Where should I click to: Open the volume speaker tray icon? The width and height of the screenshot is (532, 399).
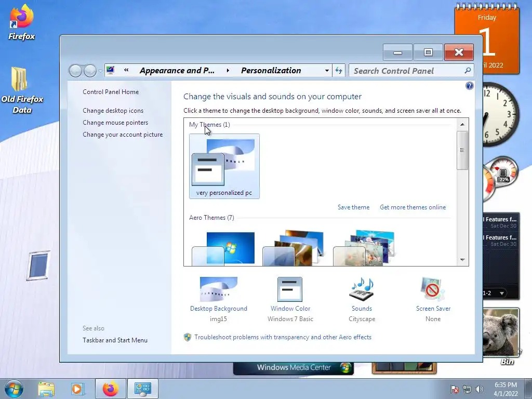coord(480,389)
